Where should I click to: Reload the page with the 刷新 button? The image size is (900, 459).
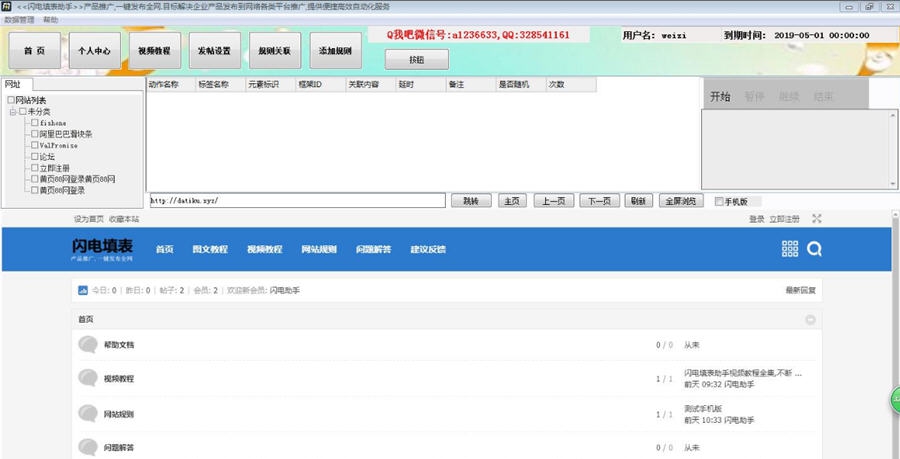point(639,201)
